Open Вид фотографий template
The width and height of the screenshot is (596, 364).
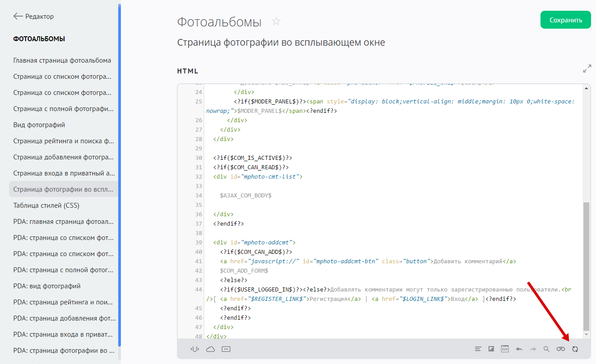tap(39, 125)
